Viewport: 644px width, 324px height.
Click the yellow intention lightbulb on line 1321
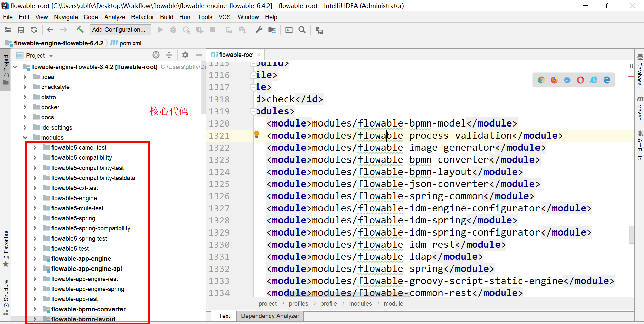point(257,135)
